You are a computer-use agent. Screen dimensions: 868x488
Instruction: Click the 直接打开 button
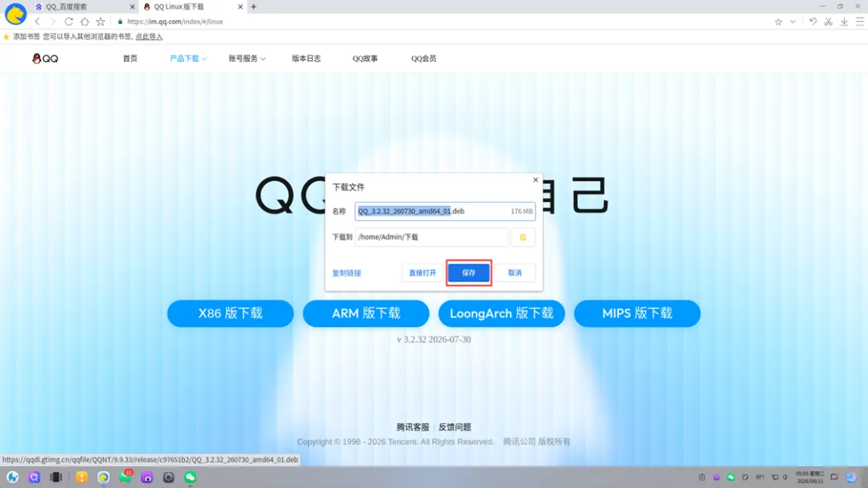click(x=423, y=273)
